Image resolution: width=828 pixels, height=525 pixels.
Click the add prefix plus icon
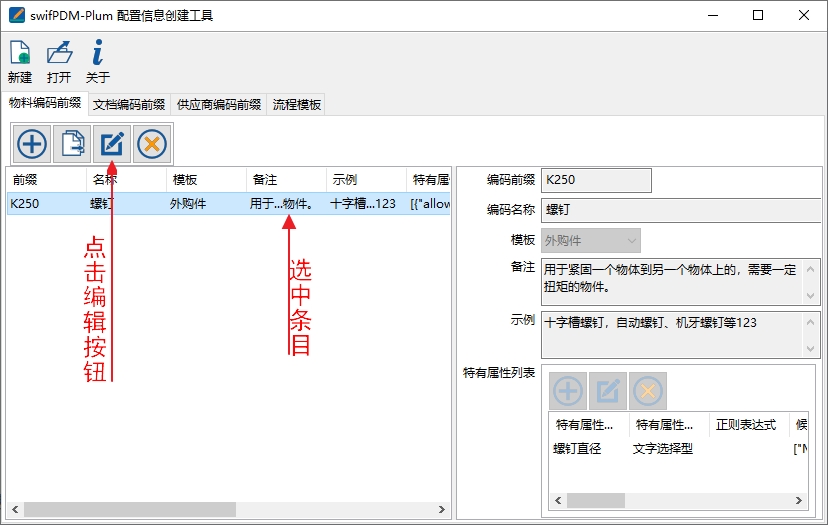pyautogui.click(x=32, y=144)
